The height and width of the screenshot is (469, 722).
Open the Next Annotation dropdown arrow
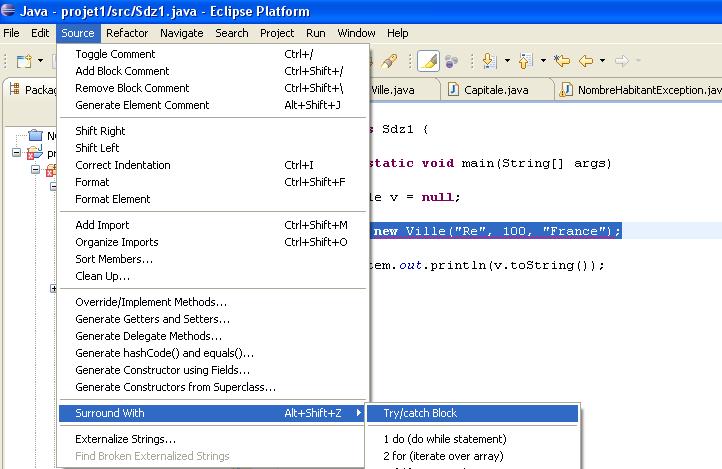click(x=507, y=60)
